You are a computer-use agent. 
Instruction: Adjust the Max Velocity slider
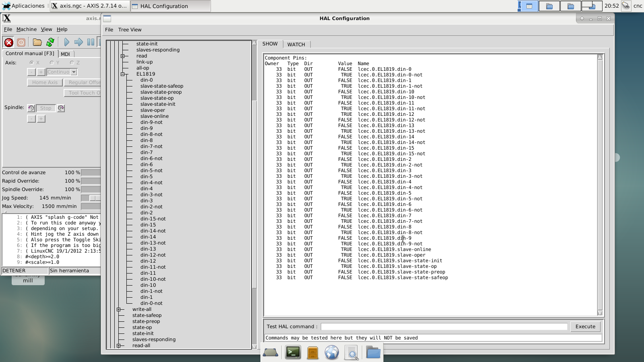91,206
